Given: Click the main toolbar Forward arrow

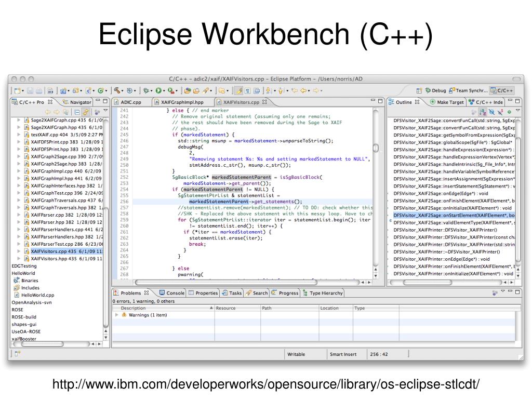Looking at the screenshot, I should [x=315, y=90].
